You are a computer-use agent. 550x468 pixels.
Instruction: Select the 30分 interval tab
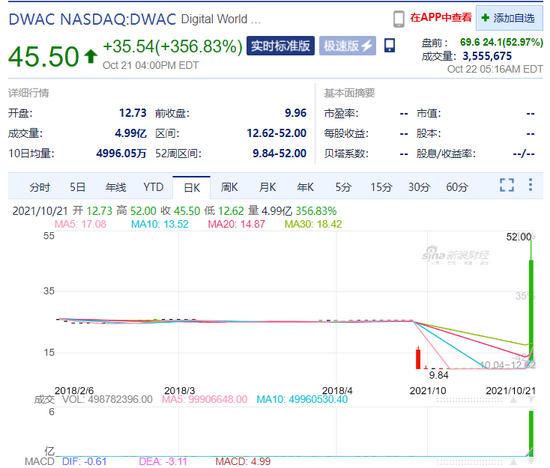pyautogui.click(x=419, y=187)
